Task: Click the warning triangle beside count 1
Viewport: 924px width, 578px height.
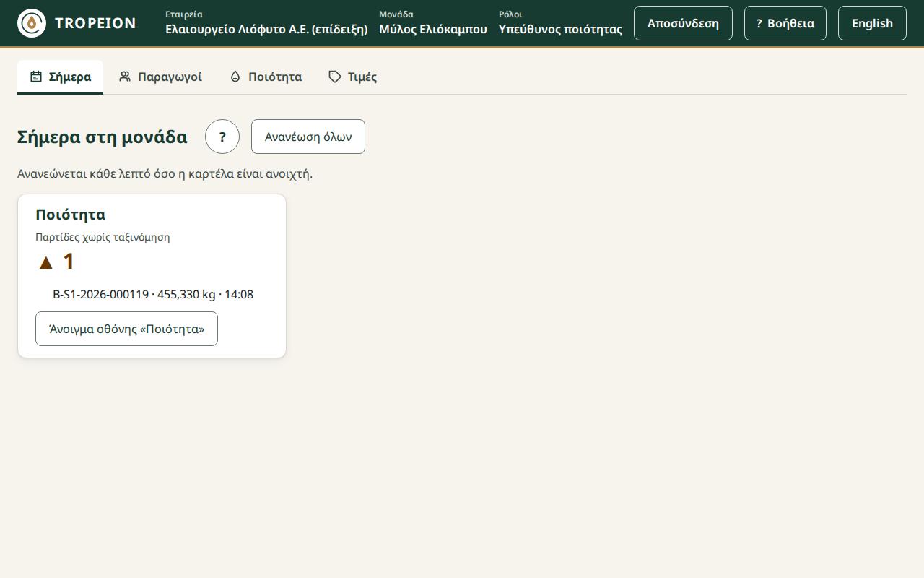Action: (46, 262)
